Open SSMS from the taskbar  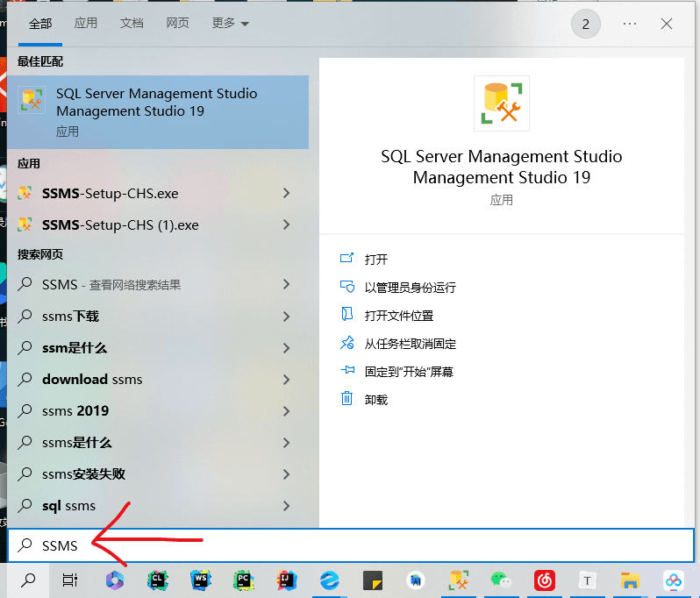[459, 580]
